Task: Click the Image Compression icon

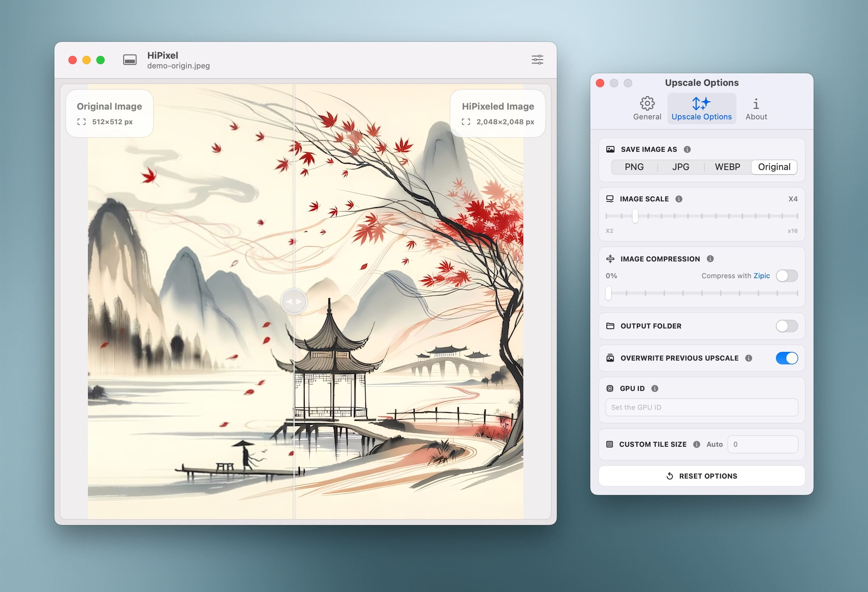Action: pos(610,259)
